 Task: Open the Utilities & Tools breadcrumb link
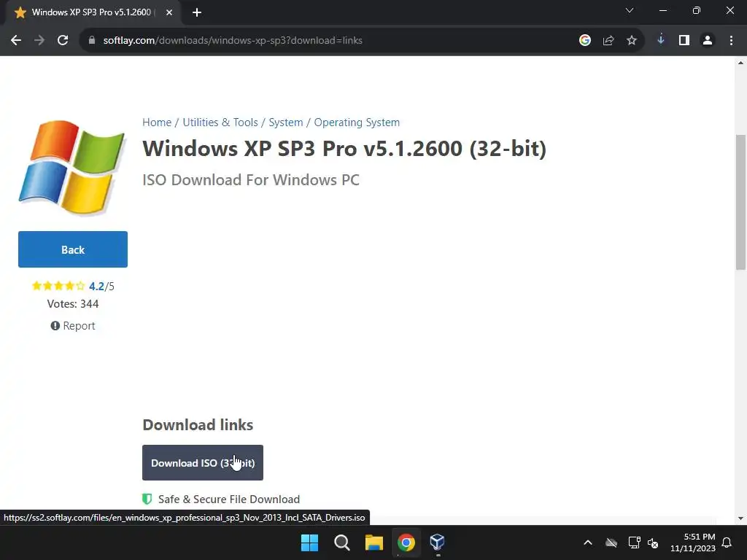220,122
